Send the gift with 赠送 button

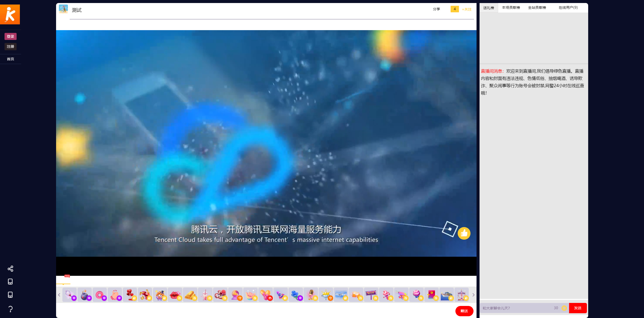[x=464, y=311]
